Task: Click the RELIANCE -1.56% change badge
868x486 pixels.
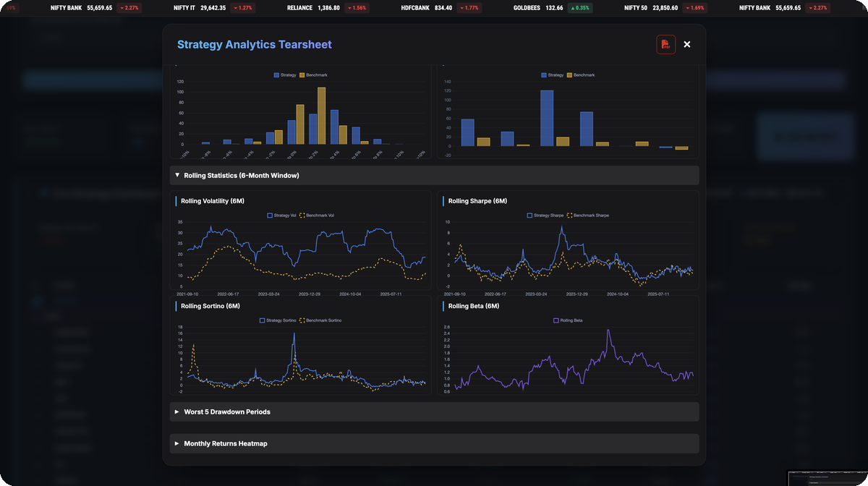Action: pyautogui.click(x=357, y=8)
